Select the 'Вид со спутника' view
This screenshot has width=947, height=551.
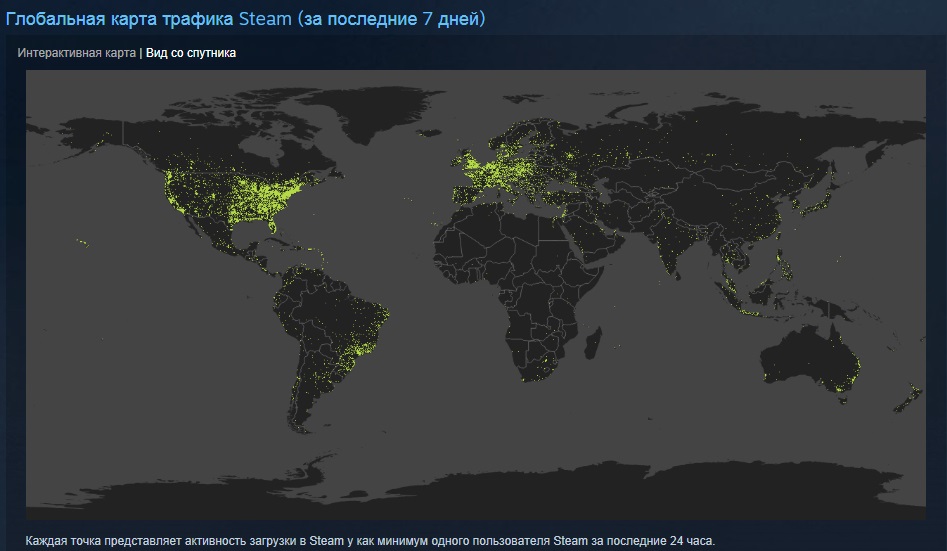tap(191, 53)
